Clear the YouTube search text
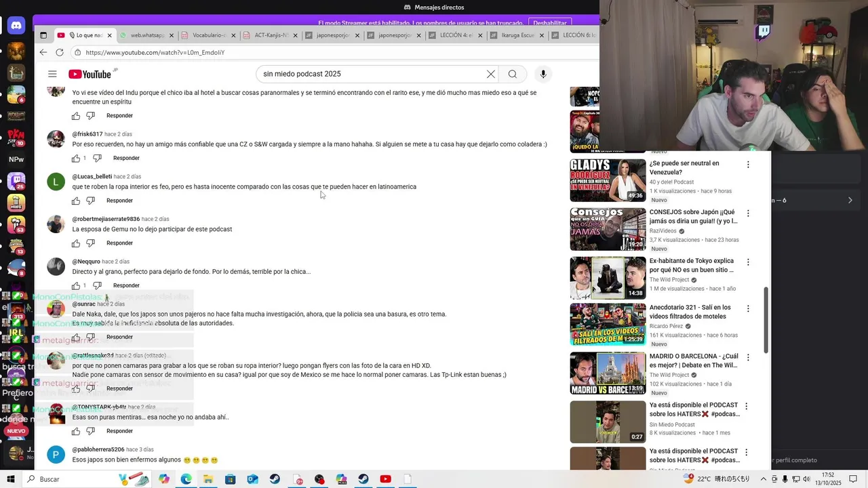868x488 pixels. tap(491, 74)
